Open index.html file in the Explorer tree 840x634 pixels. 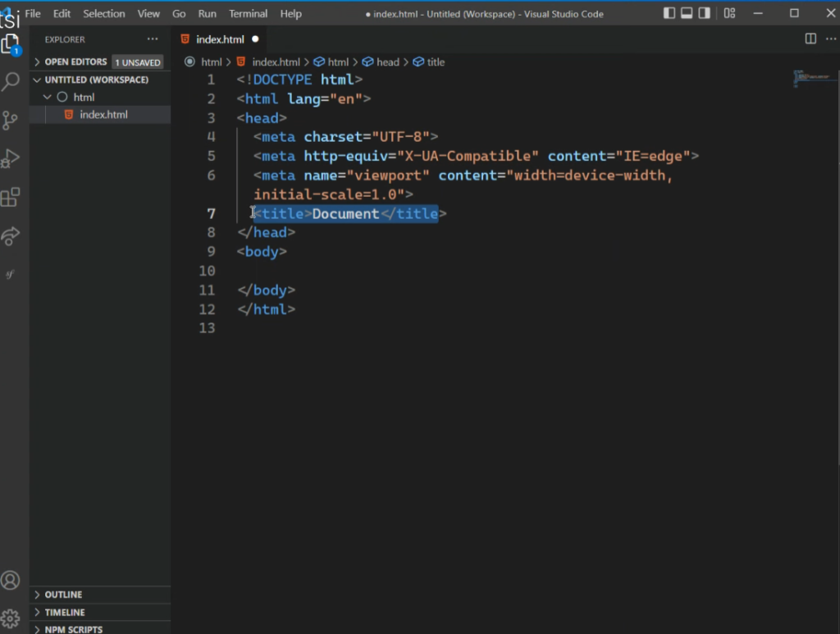pyautogui.click(x=103, y=115)
